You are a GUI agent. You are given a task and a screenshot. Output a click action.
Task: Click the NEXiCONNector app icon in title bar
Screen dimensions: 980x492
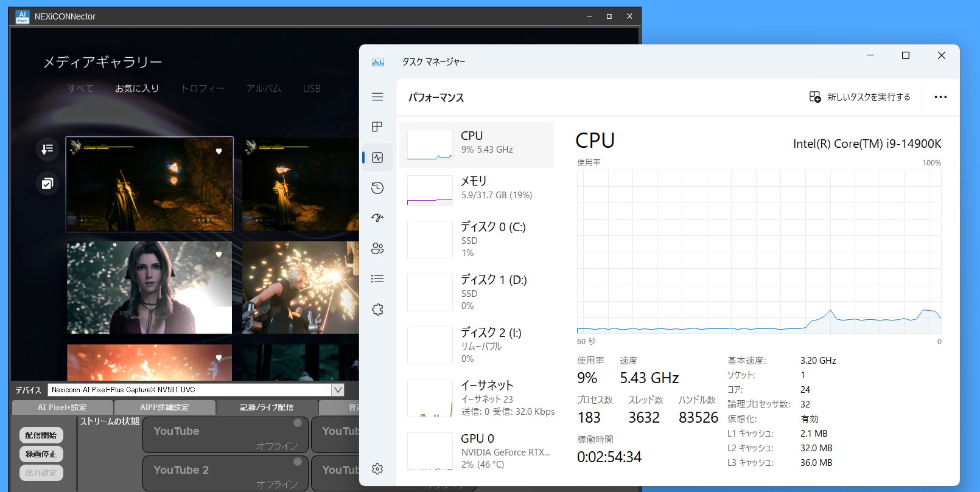coord(23,16)
